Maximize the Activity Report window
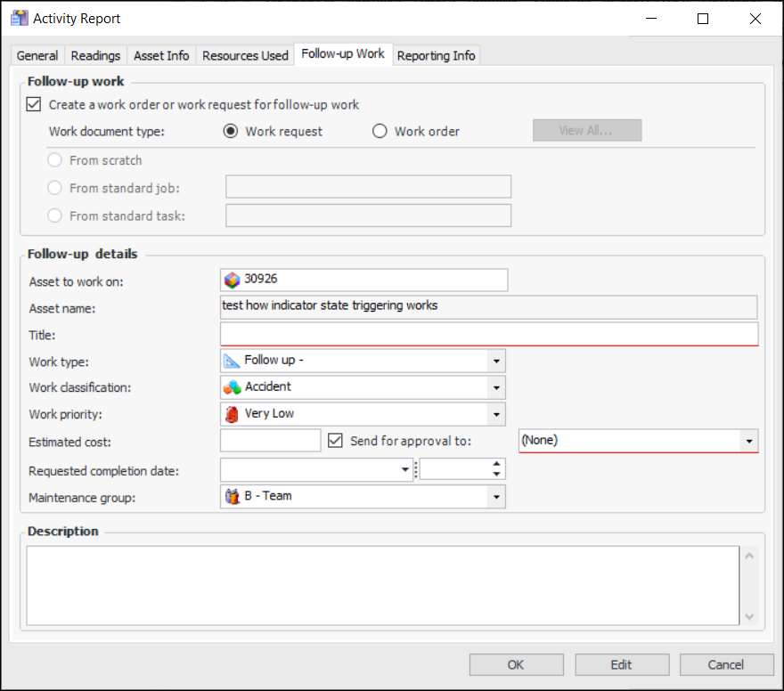Screen dimensions: 784x691 [x=703, y=19]
